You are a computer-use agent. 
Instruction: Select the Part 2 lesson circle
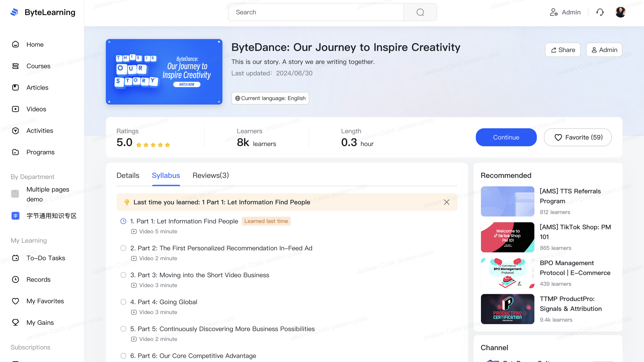click(123, 248)
